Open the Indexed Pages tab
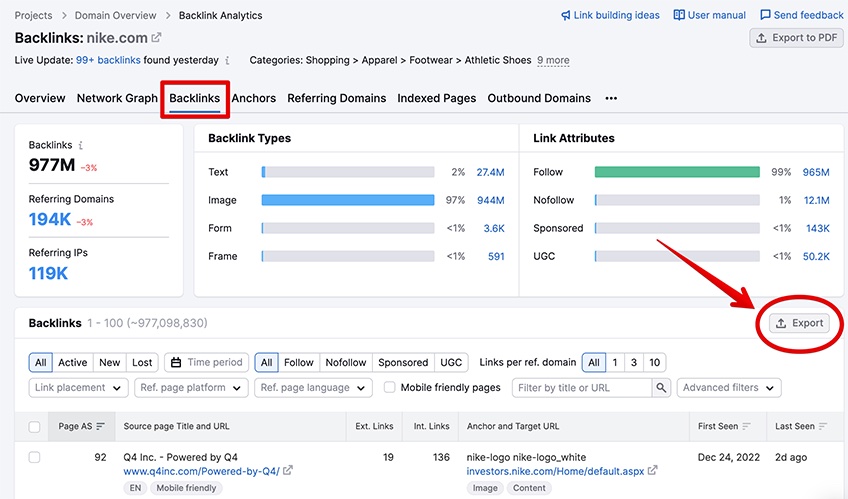The height and width of the screenshot is (499, 848). click(436, 98)
